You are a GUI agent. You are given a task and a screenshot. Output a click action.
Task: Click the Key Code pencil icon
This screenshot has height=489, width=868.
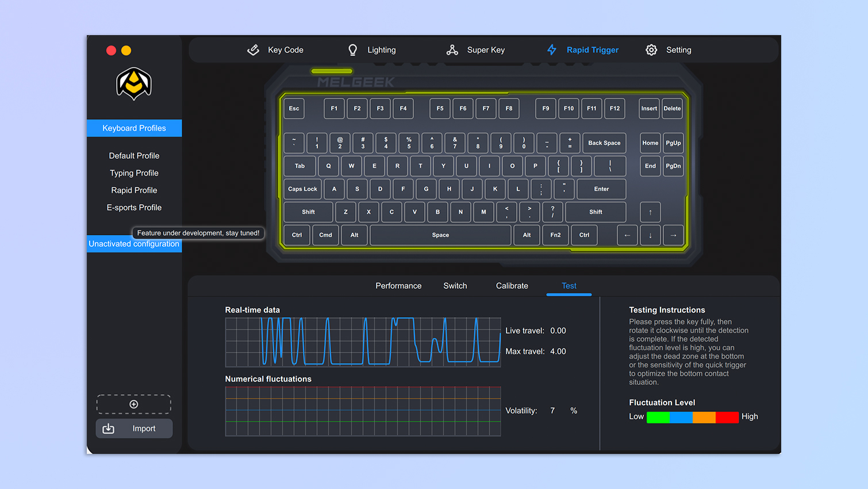pyautogui.click(x=253, y=50)
